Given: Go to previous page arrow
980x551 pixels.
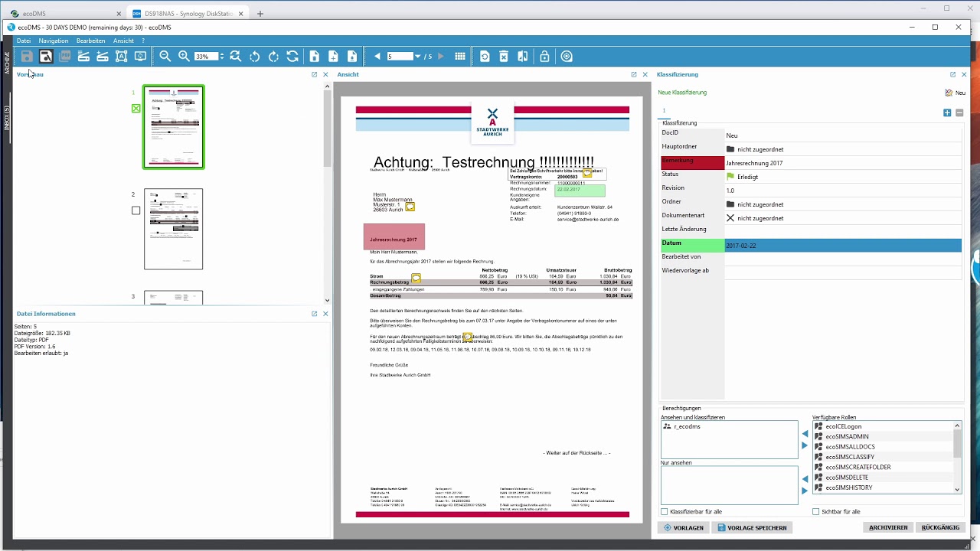Looking at the screenshot, I should 377,57.
